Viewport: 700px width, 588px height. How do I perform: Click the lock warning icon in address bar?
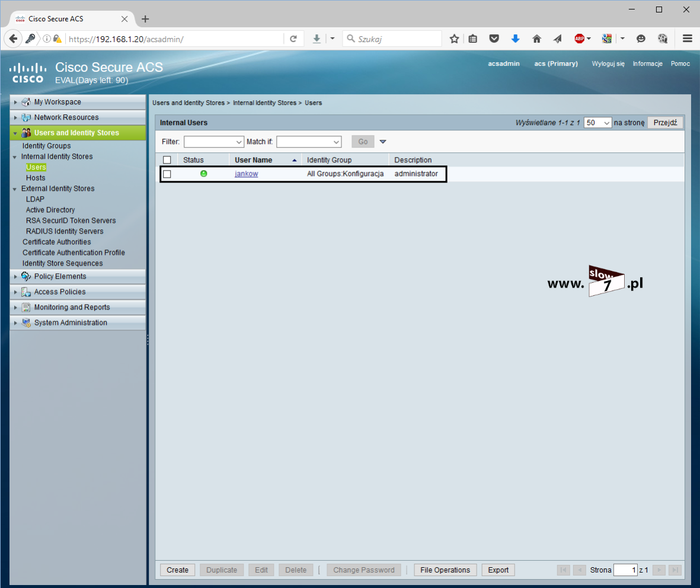pos(57,39)
